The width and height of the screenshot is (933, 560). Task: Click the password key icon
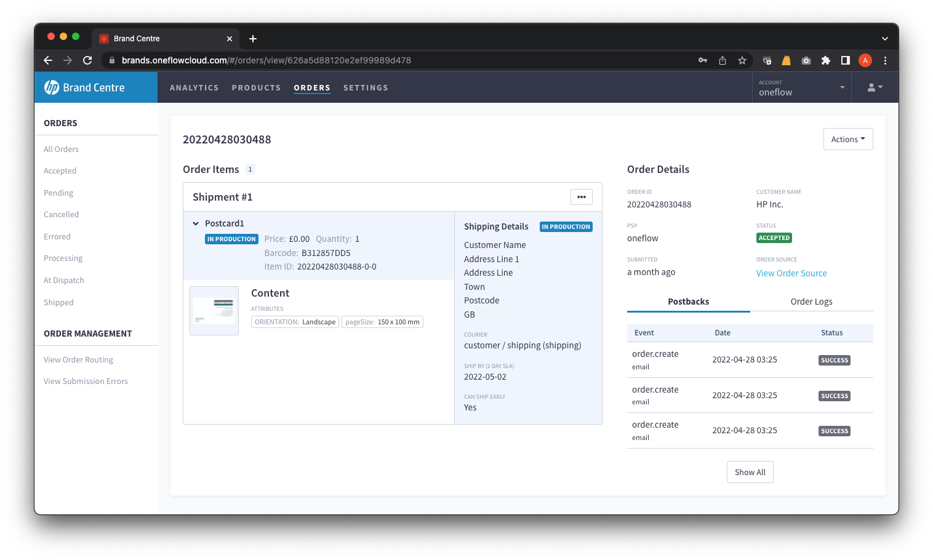[x=703, y=60]
